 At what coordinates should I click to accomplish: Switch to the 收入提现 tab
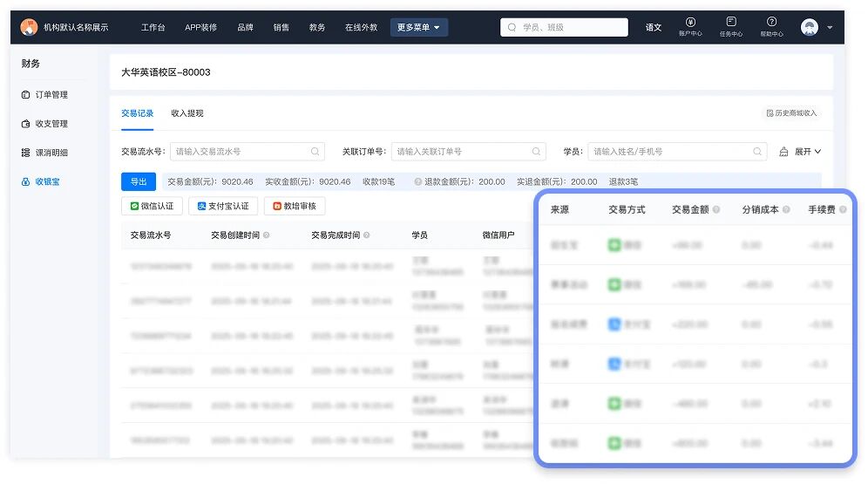pos(187,113)
